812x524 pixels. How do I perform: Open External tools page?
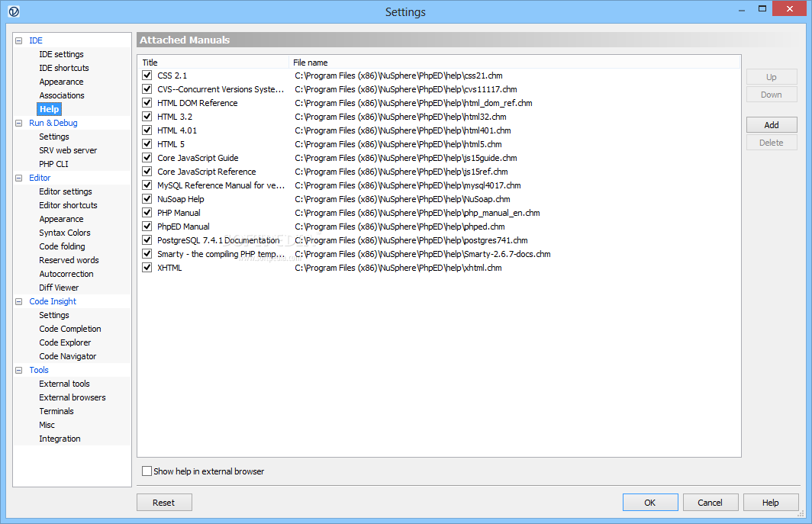(x=64, y=384)
